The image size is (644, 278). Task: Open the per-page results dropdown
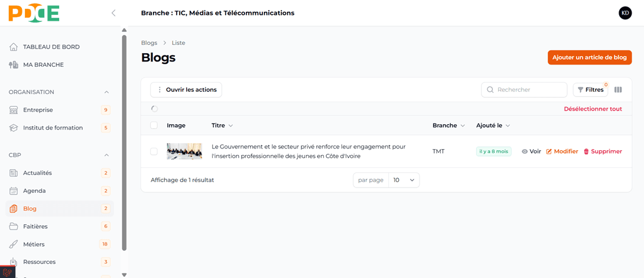(x=404, y=180)
